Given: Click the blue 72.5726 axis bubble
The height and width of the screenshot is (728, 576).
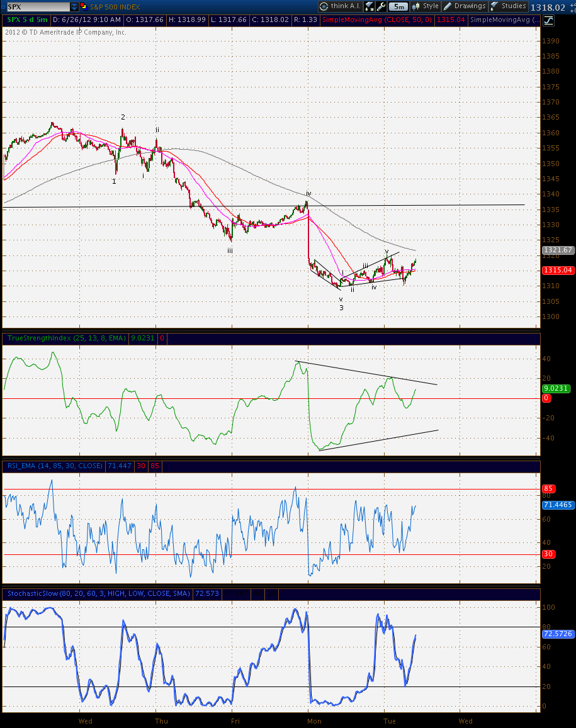Looking at the screenshot, I should (558, 634).
